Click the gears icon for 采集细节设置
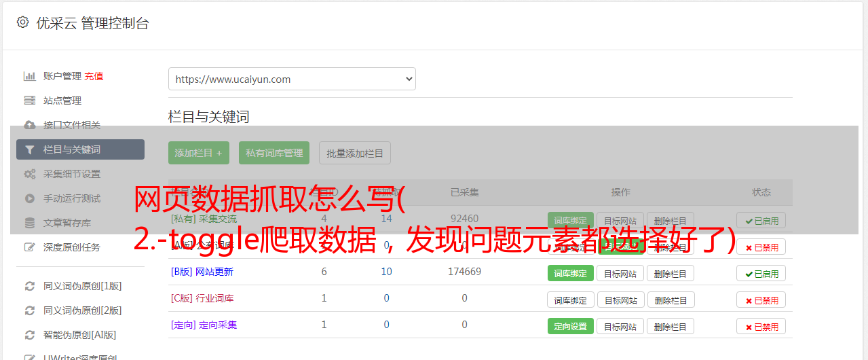This screenshot has height=360, width=868. [x=29, y=174]
